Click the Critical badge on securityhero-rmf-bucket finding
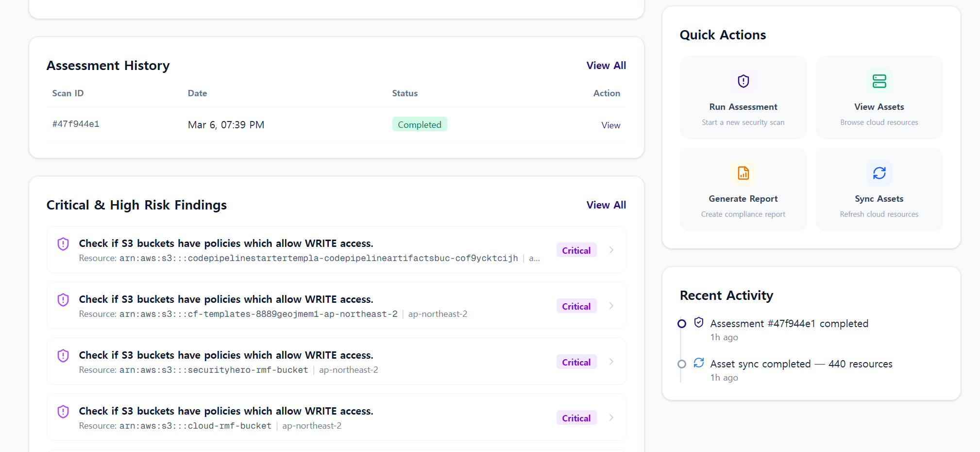This screenshot has height=452, width=980. [576, 362]
